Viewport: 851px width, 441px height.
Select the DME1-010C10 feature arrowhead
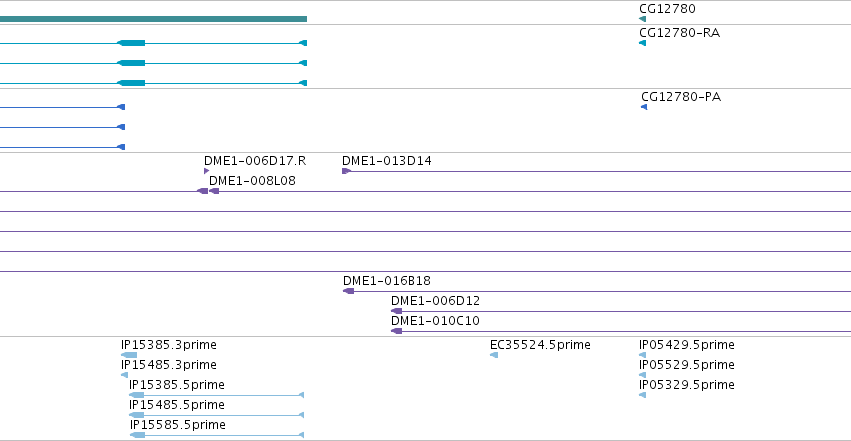pos(397,331)
